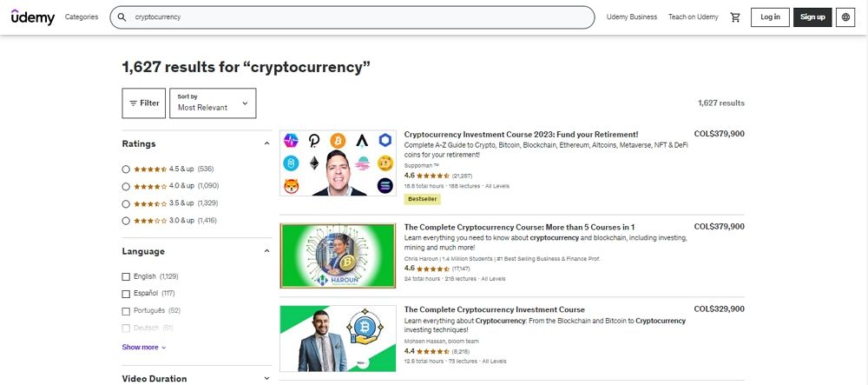Open the Cryptocurrency Investment Course 2023 thumbnail

point(338,163)
